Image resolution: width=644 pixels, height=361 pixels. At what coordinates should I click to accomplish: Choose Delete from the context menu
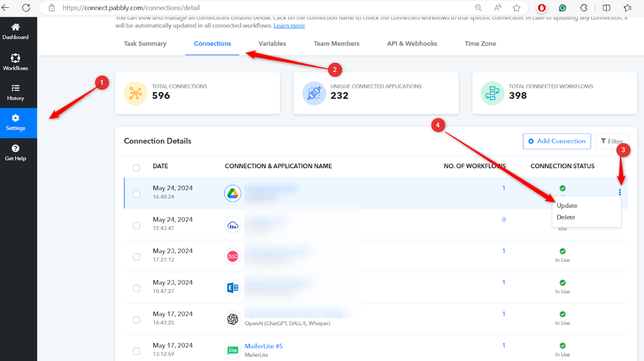(x=566, y=217)
